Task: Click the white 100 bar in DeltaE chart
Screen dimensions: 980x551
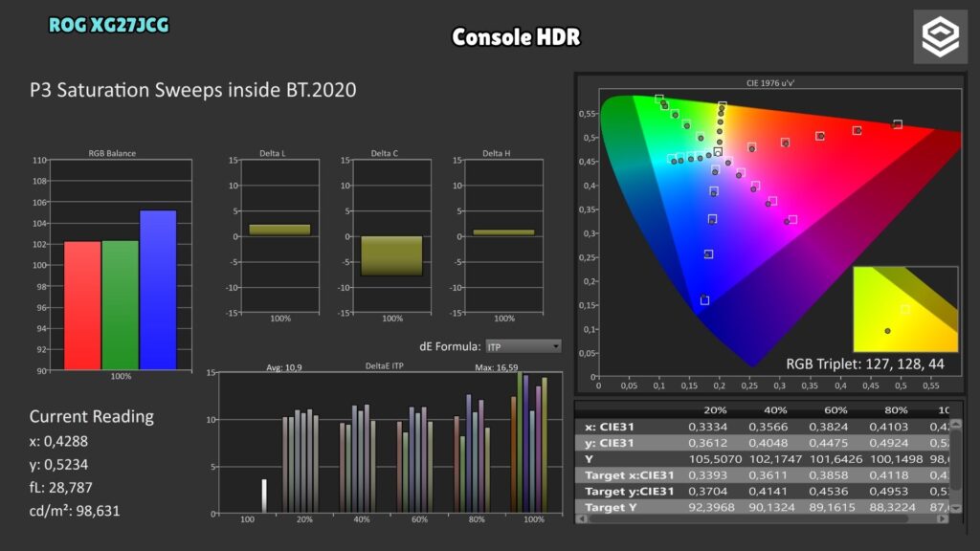Action: point(264,496)
